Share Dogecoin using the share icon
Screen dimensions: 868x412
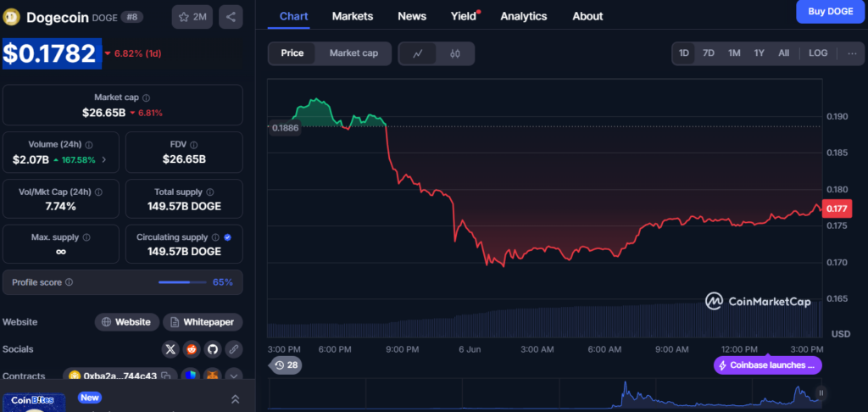[x=231, y=17]
